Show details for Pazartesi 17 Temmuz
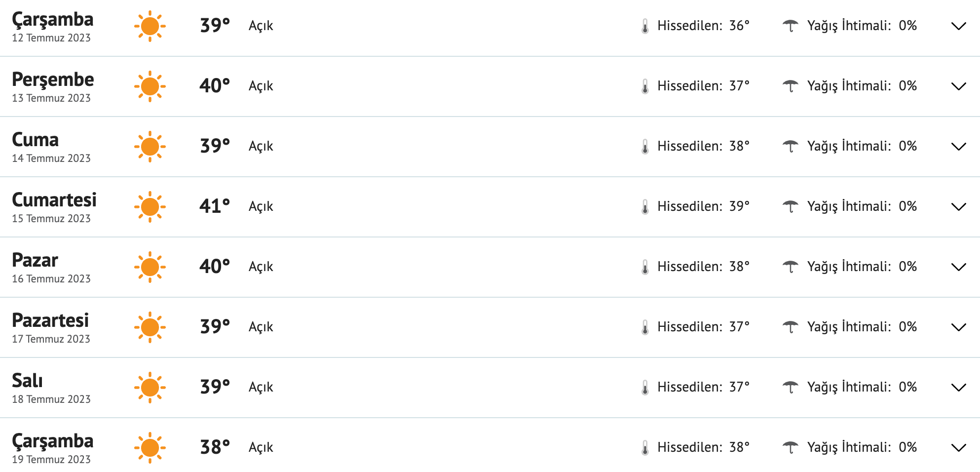The width and height of the screenshot is (980, 472). click(958, 327)
